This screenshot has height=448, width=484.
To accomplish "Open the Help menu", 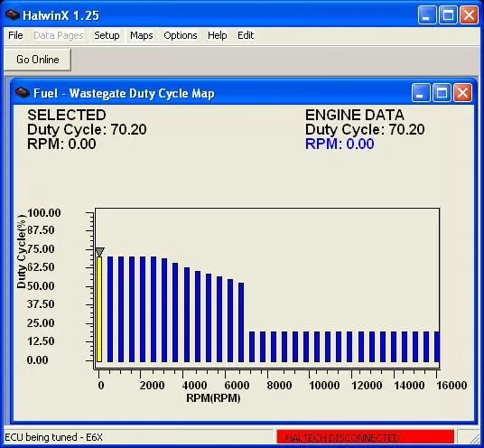I will (218, 35).
